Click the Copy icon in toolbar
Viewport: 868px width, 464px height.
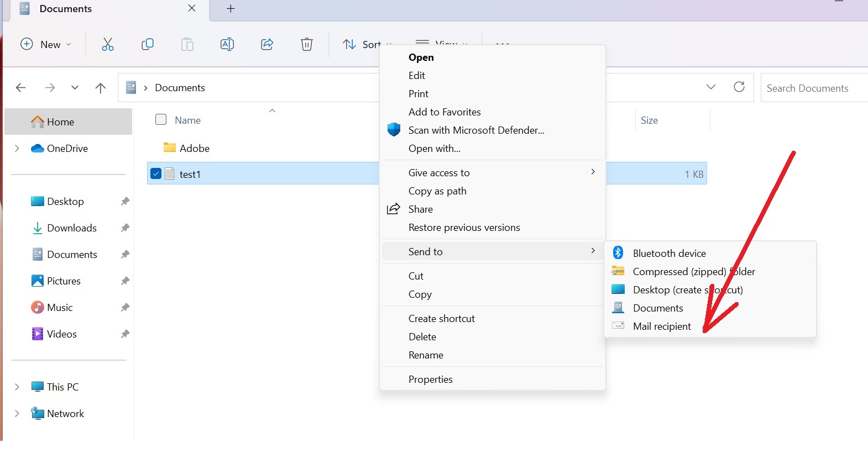[148, 44]
